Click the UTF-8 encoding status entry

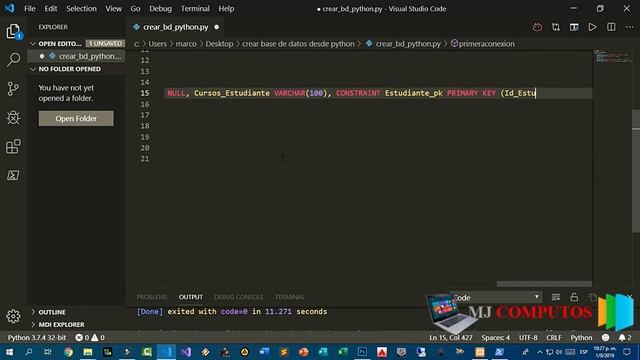tap(528, 338)
